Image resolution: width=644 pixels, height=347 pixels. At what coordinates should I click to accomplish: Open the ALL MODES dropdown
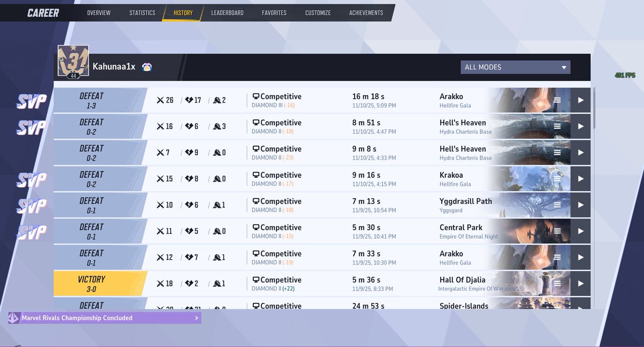515,67
